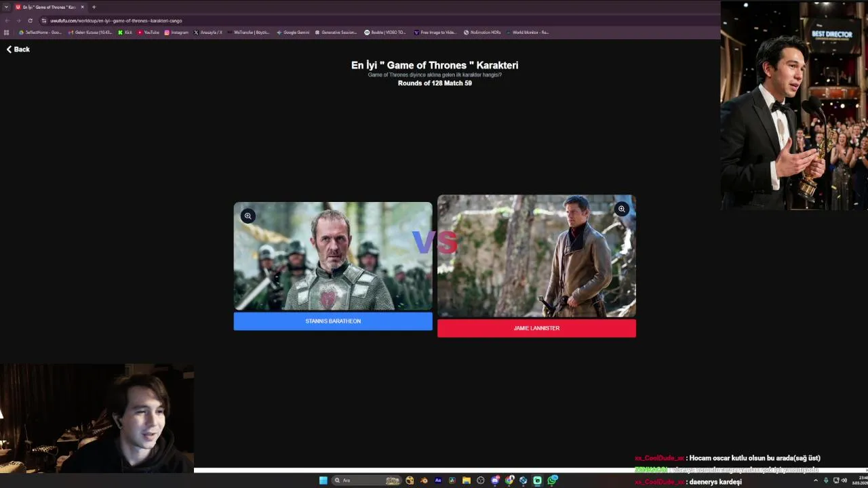Viewport: 868px width, 488px height.
Task: Open Discord from the taskbar
Action: [x=495, y=481]
